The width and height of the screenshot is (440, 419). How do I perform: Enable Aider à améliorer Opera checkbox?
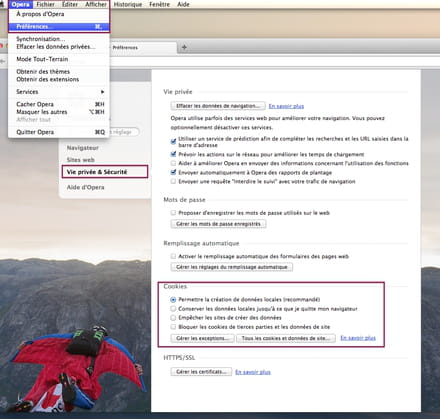click(x=173, y=163)
